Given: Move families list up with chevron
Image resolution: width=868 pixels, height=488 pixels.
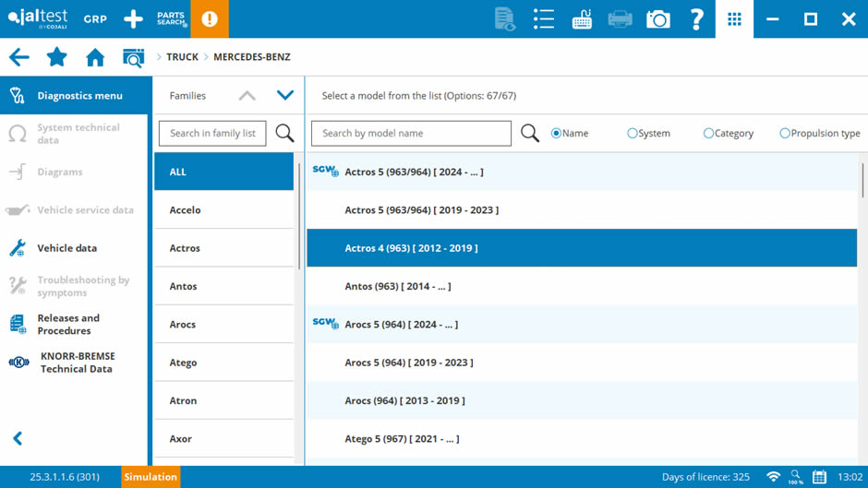Looking at the screenshot, I should click(247, 96).
